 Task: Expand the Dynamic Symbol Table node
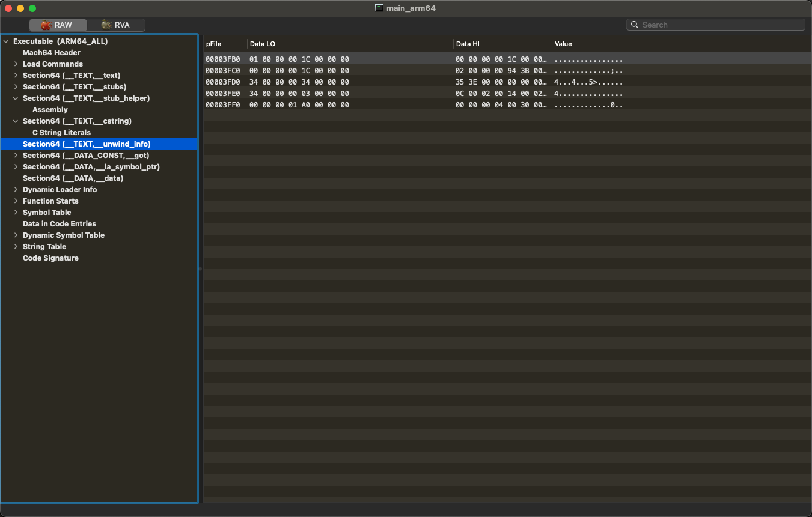point(16,235)
